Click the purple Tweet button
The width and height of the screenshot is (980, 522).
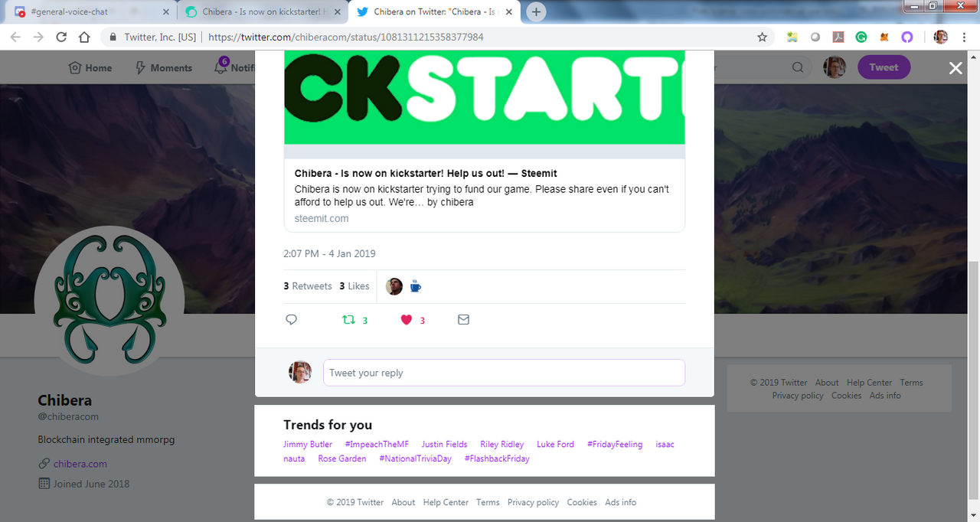pyautogui.click(x=884, y=67)
